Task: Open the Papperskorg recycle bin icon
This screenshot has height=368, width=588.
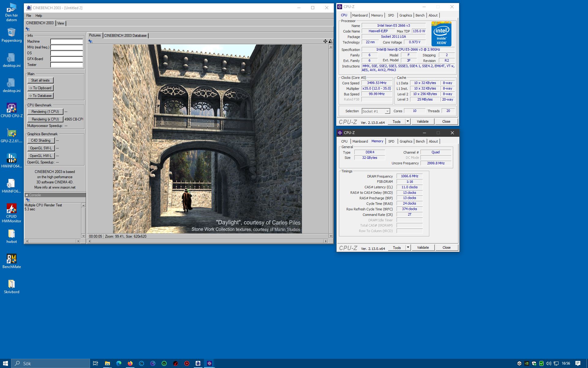Action: pos(11,35)
